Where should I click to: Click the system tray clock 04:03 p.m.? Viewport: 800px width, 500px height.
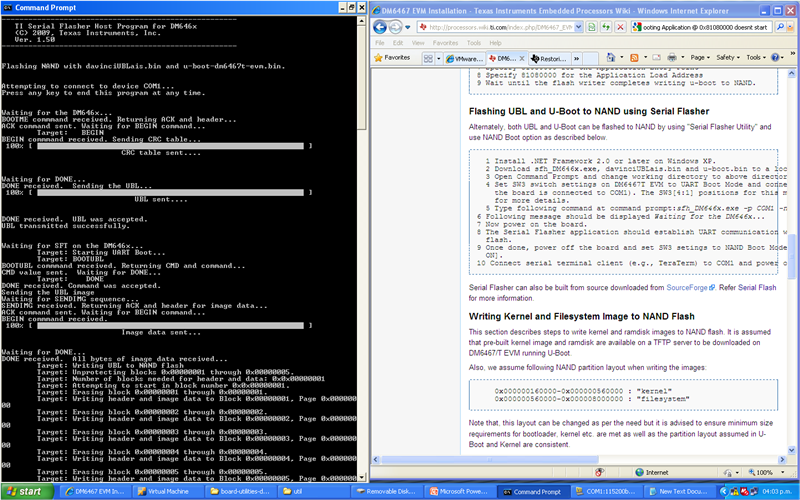pos(777,491)
